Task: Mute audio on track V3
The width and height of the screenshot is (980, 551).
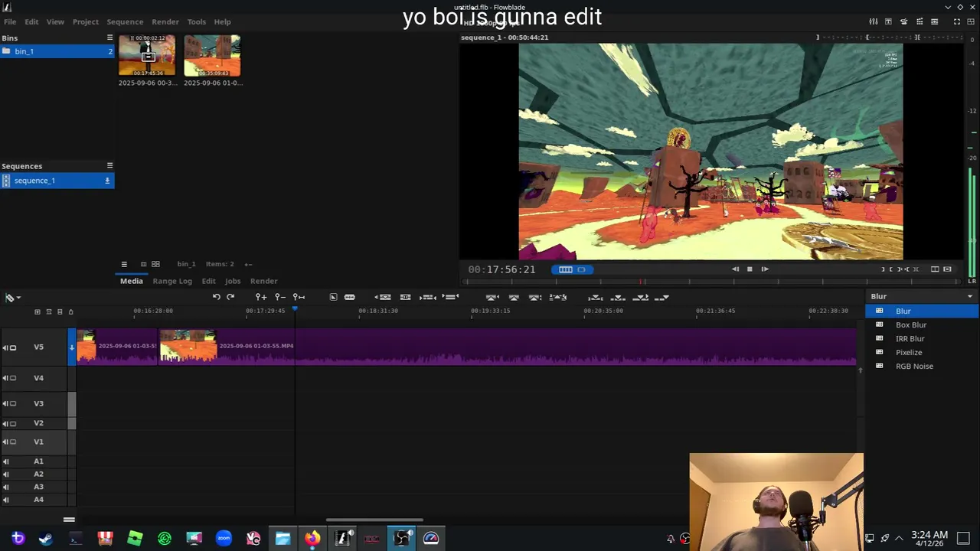Action: pyautogui.click(x=5, y=403)
